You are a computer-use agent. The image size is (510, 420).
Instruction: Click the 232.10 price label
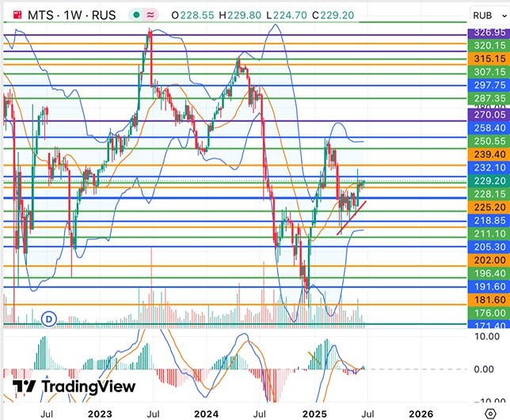(489, 168)
